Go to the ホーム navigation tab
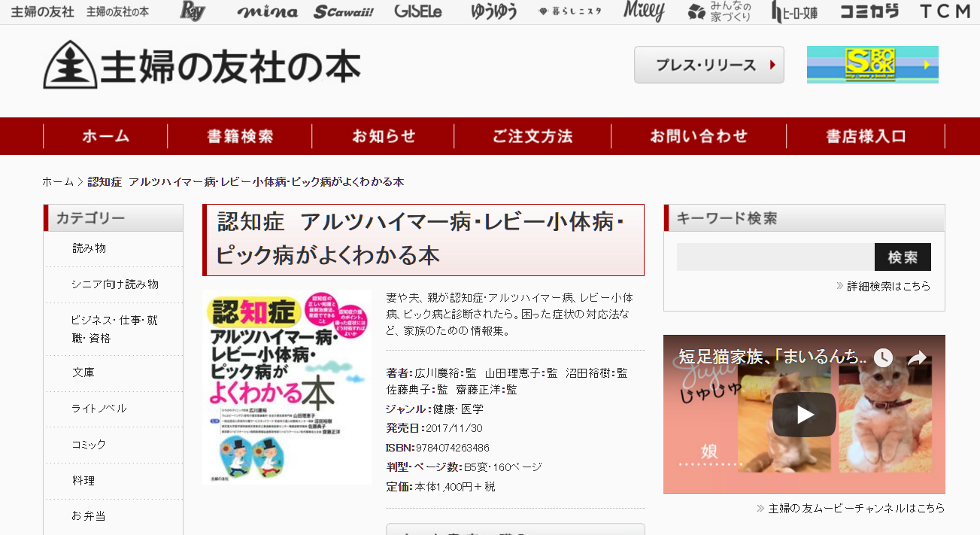Image resolution: width=980 pixels, height=535 pixels. 106,136
